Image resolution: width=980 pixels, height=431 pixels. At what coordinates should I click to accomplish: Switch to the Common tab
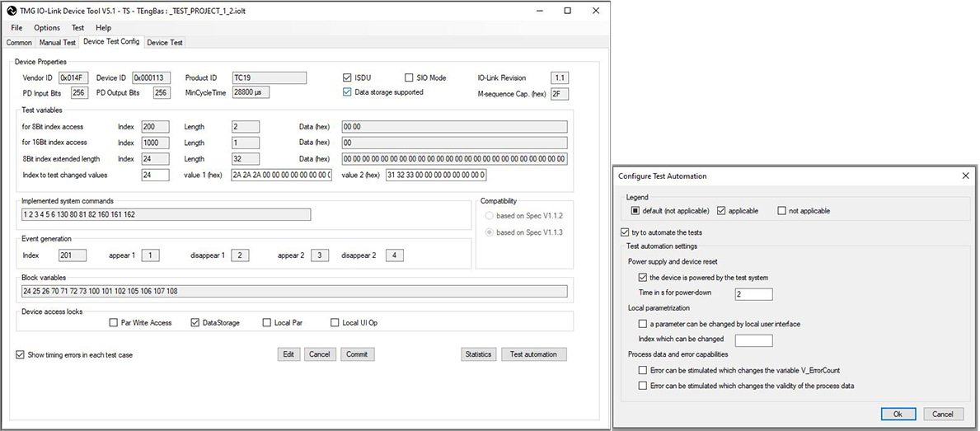(x=20, y=43)
